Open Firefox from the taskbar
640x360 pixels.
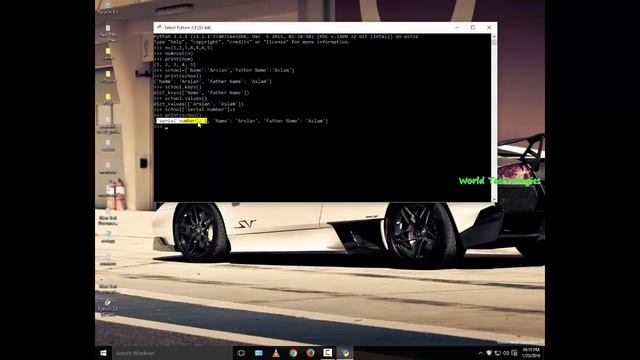tap(310, 353)
